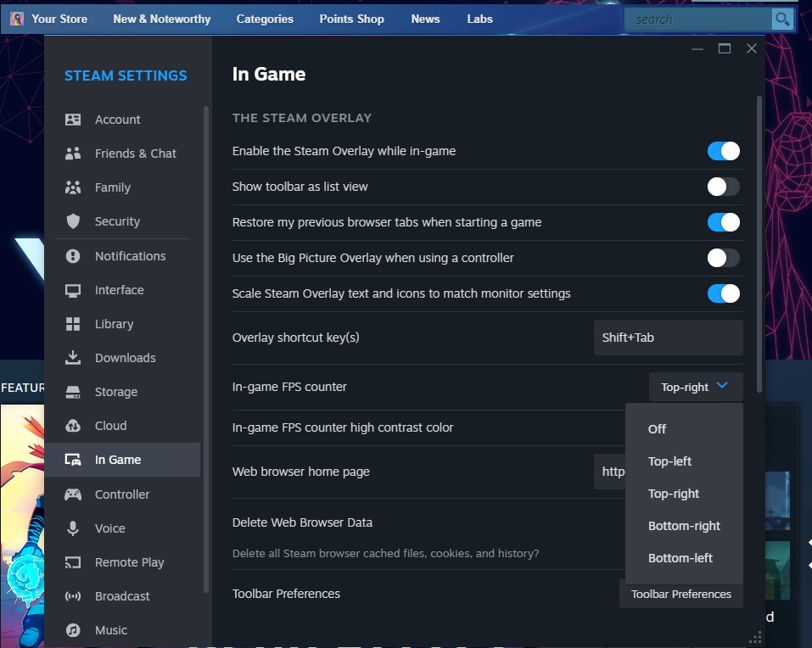Screen dimensions: 812x648
Task: Enable Show toolbar as list view
Action: coord(724,187)
